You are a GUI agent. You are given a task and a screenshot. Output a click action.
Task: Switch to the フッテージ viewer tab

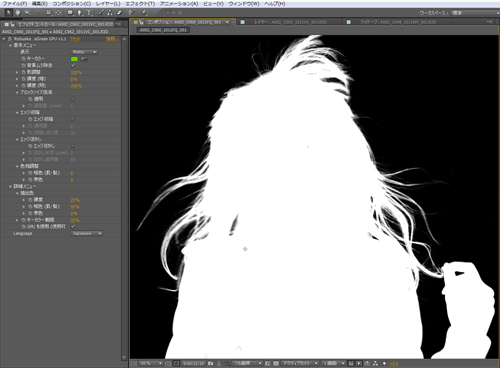(x=398, y=22)
